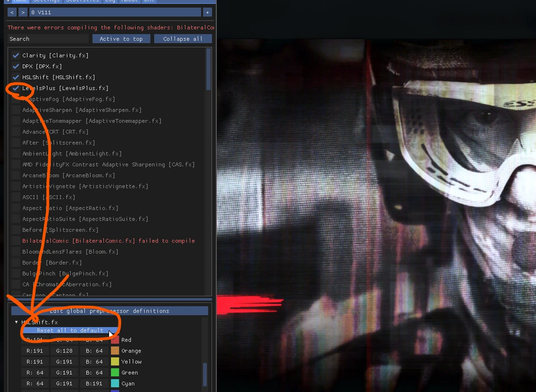The height and width of the screenshot is (392, 536).
Task: Select Reset all to default
Action: coord(70,330)
